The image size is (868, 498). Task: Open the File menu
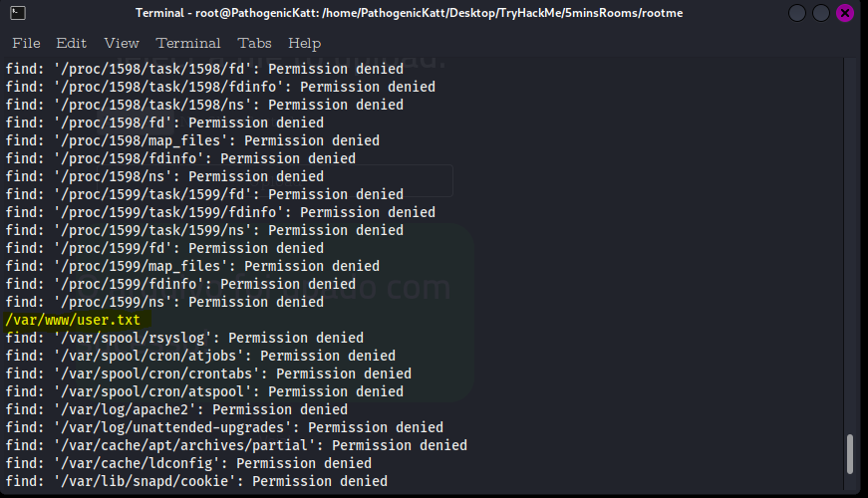(x=26, y=43)
